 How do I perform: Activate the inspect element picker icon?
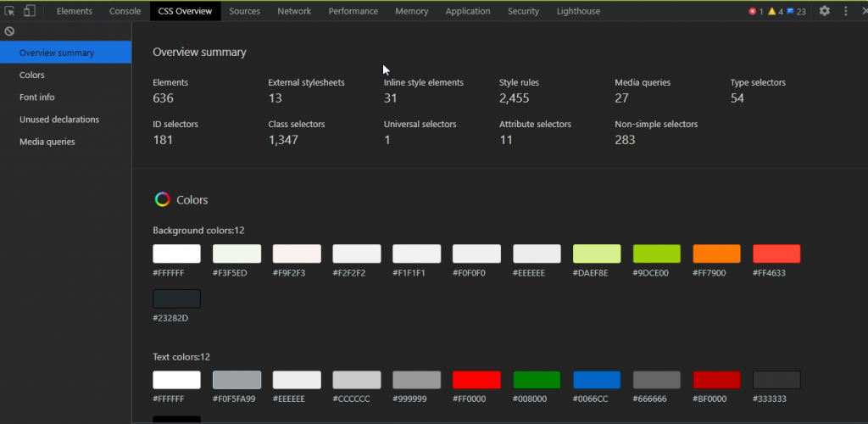tap(9, 11)
